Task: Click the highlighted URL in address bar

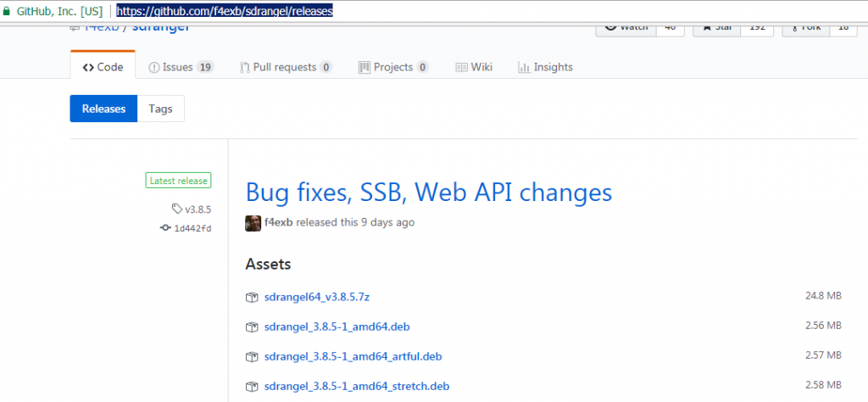Action: click(225, 12)
